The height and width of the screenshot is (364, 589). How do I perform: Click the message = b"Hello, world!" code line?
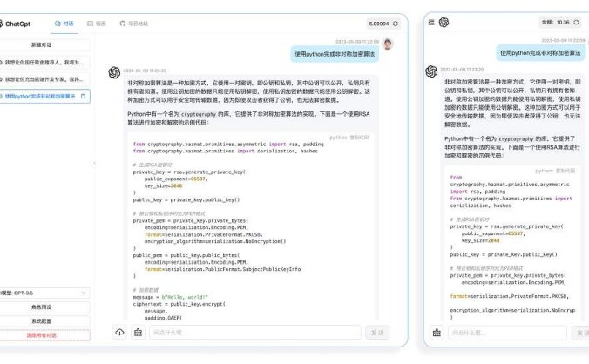click(170, 297)
